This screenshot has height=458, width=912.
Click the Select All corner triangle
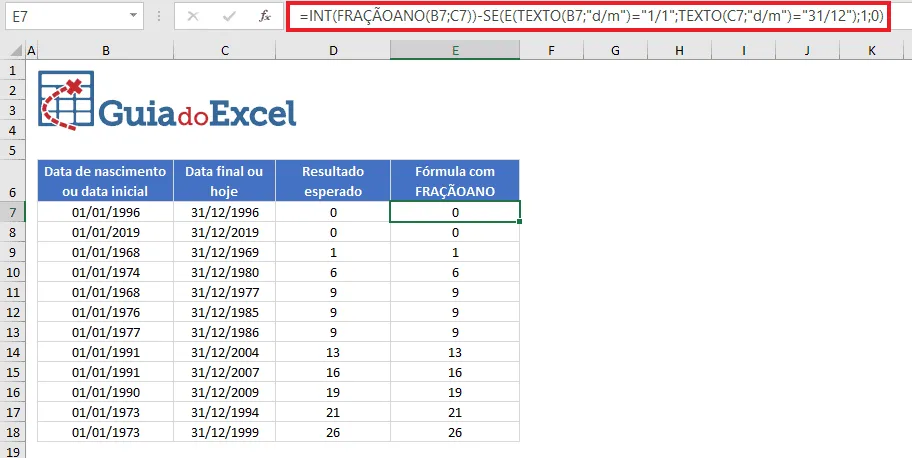click(16, 51)
